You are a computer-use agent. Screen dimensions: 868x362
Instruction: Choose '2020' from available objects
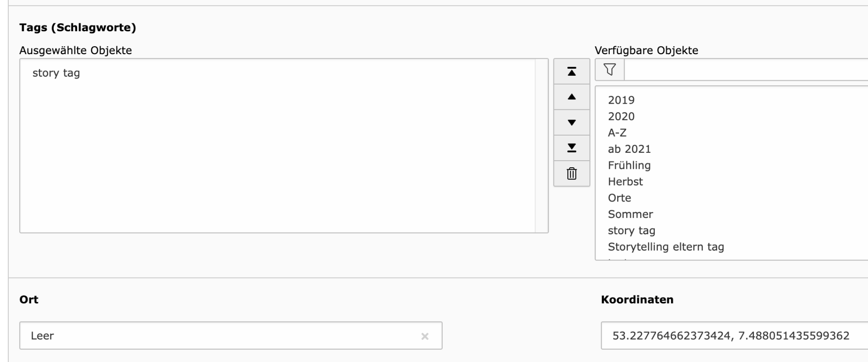click(621, 117)
